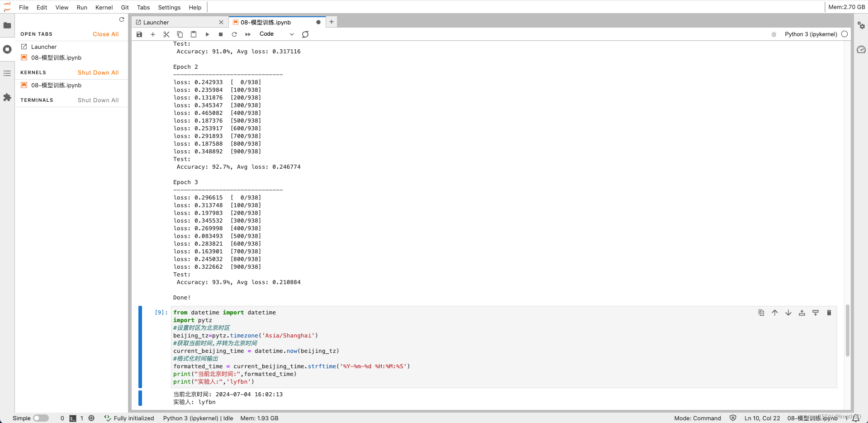Collapse the output of cell 9
The height and width of the screenshot is (423, 868).
(x=140, y=398)
